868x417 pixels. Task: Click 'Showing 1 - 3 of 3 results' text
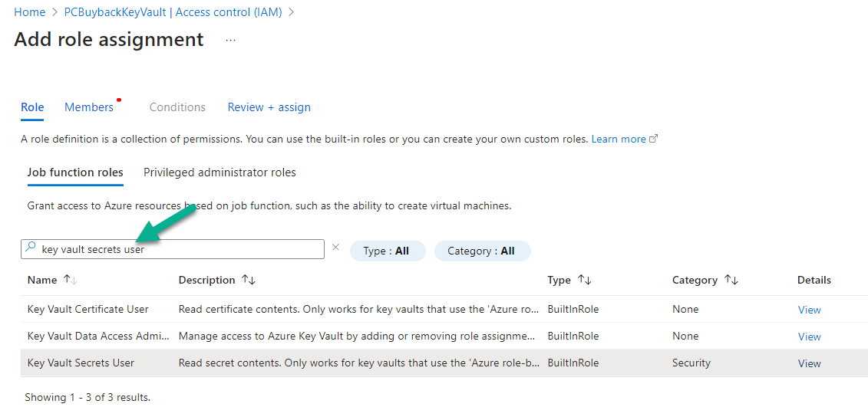[87, 396]
